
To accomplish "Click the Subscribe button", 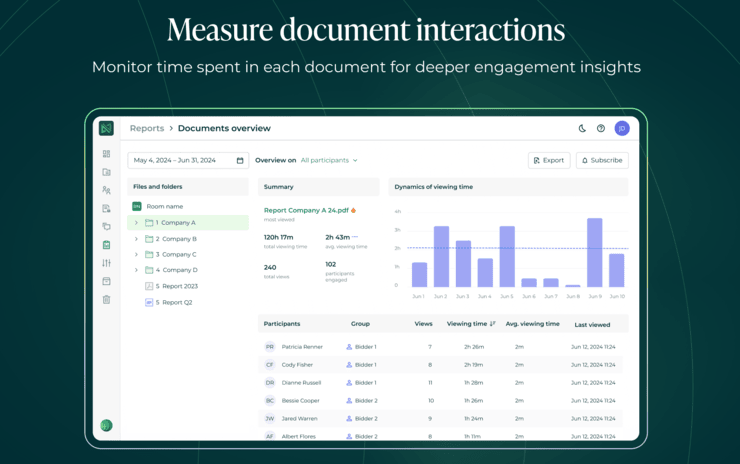I will (x=602, y=160).
